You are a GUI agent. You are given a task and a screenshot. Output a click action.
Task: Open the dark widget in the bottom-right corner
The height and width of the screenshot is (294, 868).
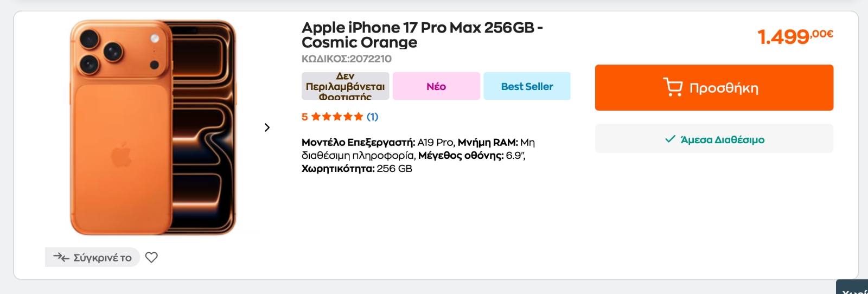coord(853,288)
